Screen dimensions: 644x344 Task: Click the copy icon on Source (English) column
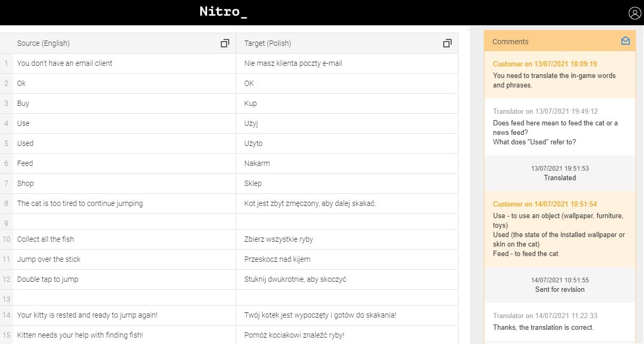[x=225, y=43]
